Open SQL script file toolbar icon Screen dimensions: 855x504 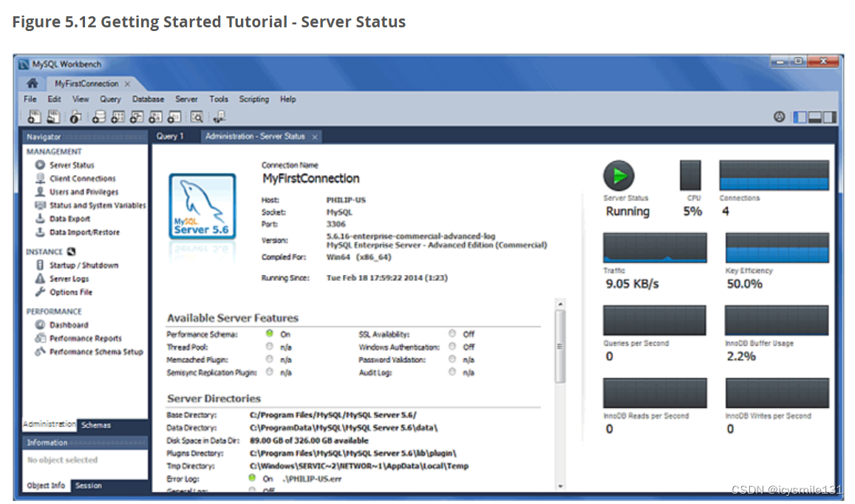tap(53, 116)
